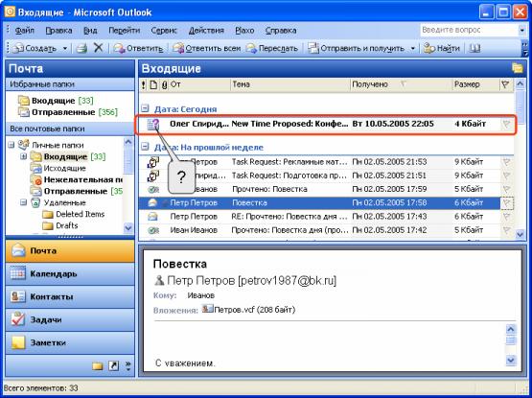The image size is (532, 398).
Task: Open the Plaxo menu
Action: point(244,31)
